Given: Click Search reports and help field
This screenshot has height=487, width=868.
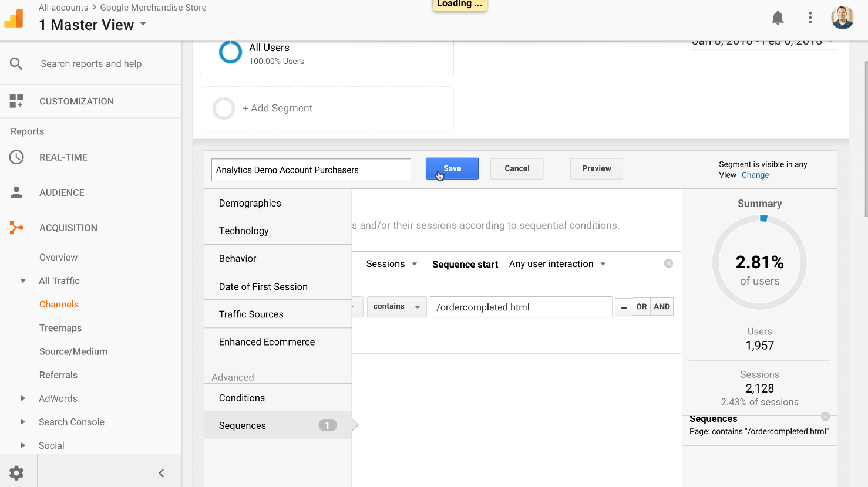Looking at the screenshot, I should 91,63.
